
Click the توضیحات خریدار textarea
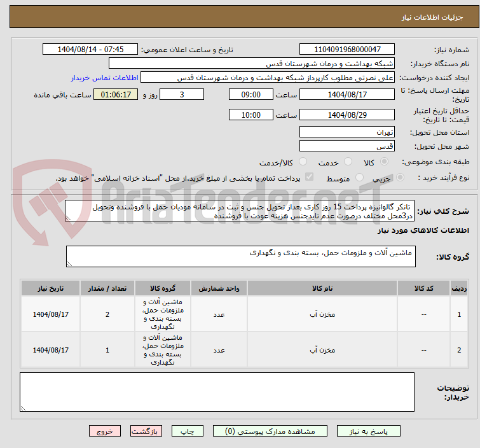tap(217, 392)
